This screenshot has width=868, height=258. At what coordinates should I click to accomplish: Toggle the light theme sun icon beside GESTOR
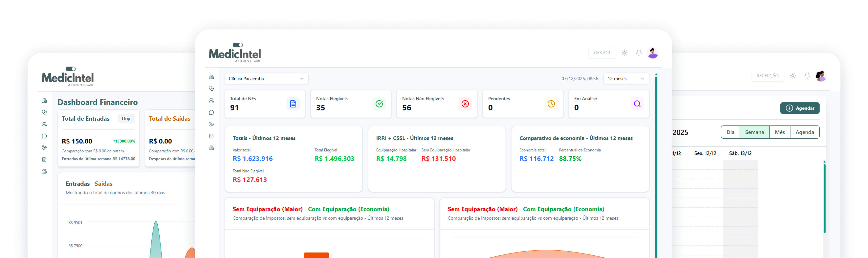[624, 53]
